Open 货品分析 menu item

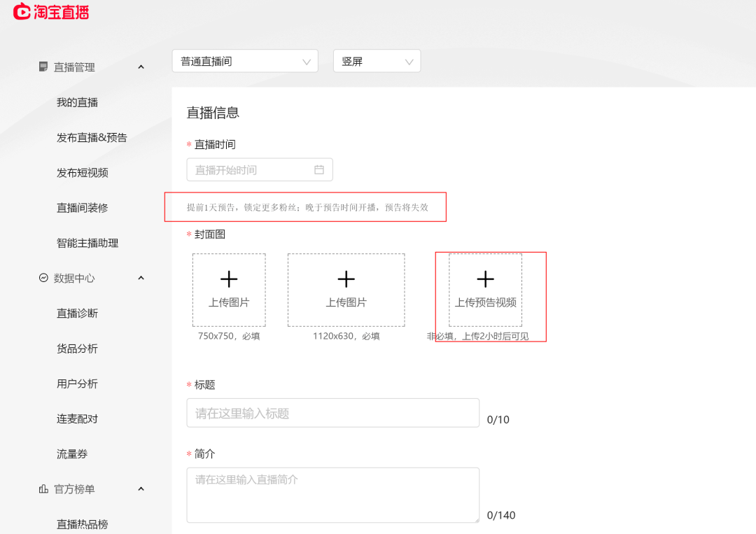[77, 349]
